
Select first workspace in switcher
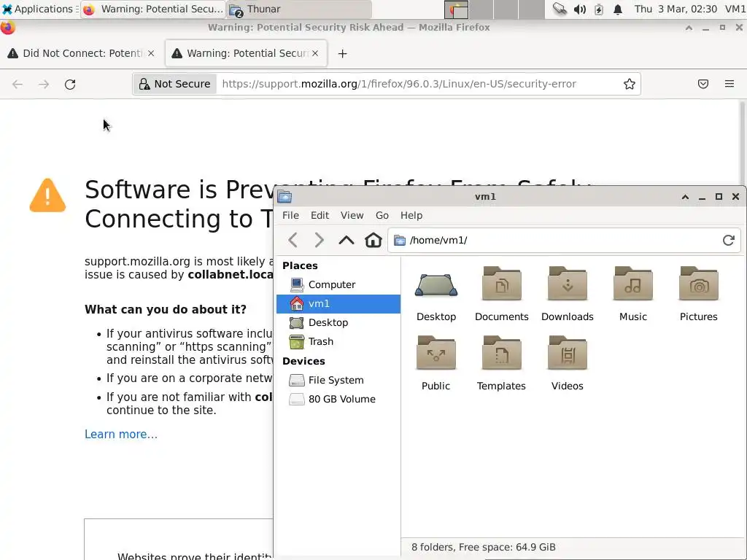(x=457, y=9)
